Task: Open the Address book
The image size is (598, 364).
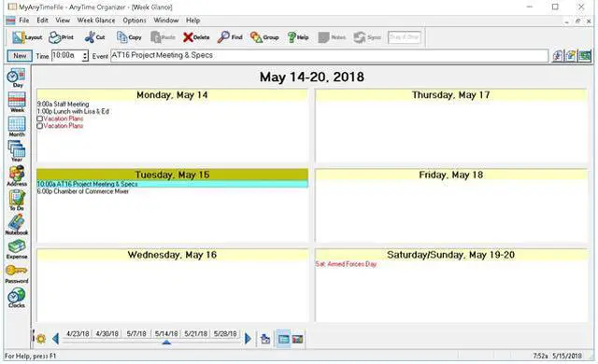Action: (17, 175)
